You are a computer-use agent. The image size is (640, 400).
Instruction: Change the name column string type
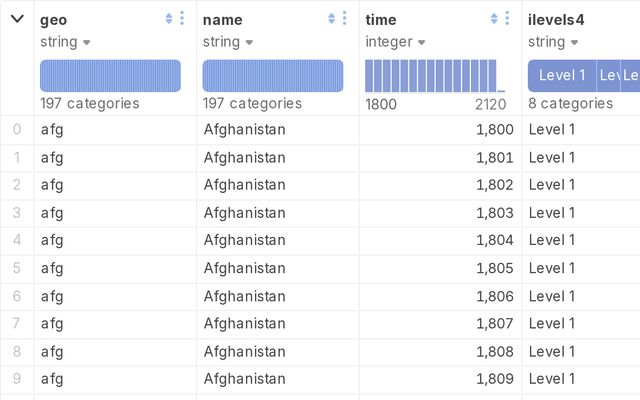228,42
